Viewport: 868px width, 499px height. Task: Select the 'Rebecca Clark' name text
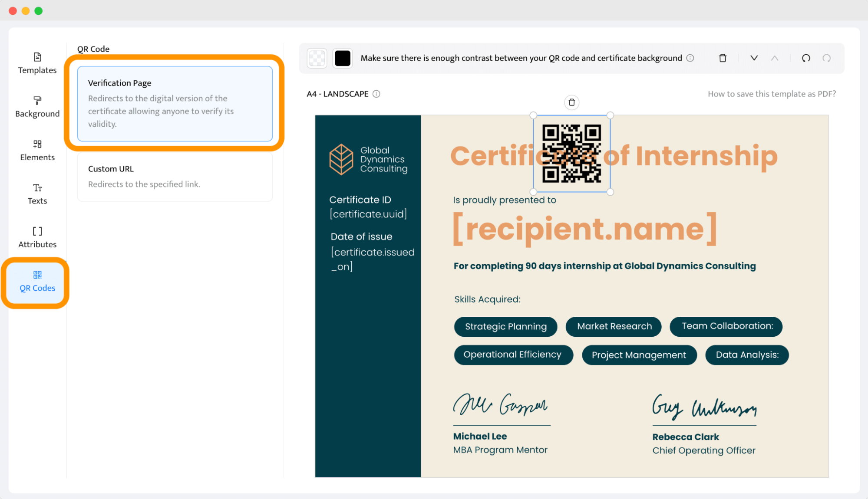[x=686, y=437]
